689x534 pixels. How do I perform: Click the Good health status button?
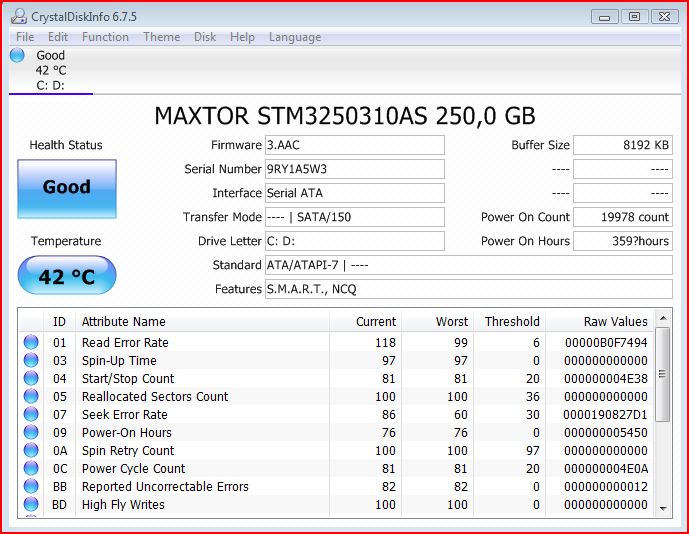67,188
